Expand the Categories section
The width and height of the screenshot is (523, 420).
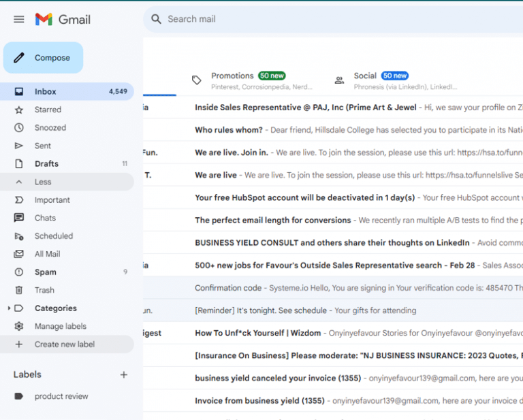click(x=9, y=308)
